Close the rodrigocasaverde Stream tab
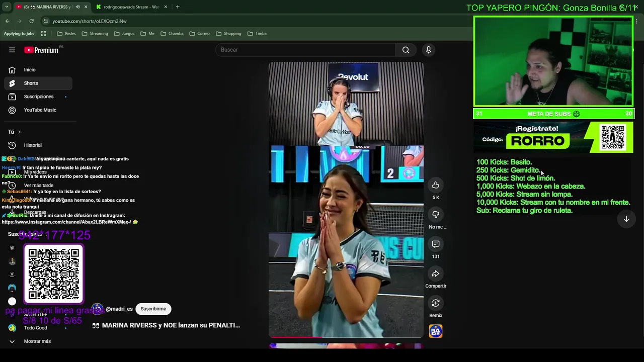Viewport: 644px width, 362px height. [x=166, y=7]
